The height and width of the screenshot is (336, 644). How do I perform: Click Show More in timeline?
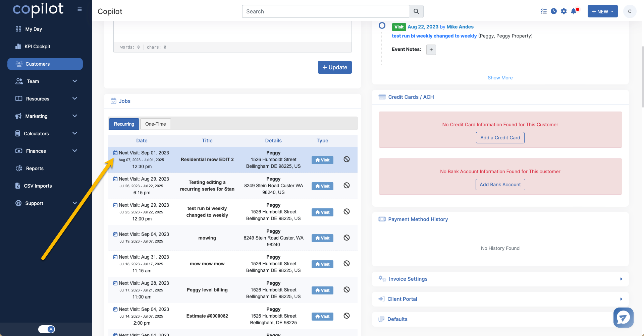500,78
